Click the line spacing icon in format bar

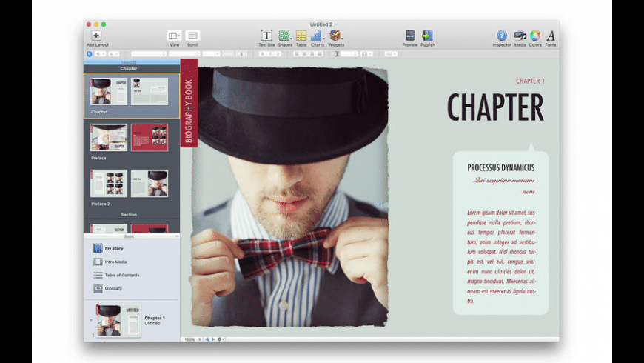[x=338, y=54]
